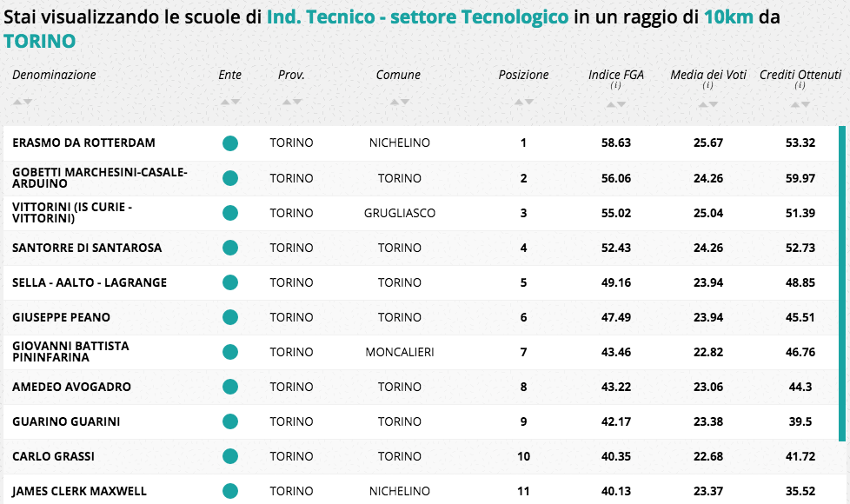Viewport: 850px width, 504px height.
Task: Select the Ente dot in the Carlo Grassi row
Action: (x=230, y=456)
